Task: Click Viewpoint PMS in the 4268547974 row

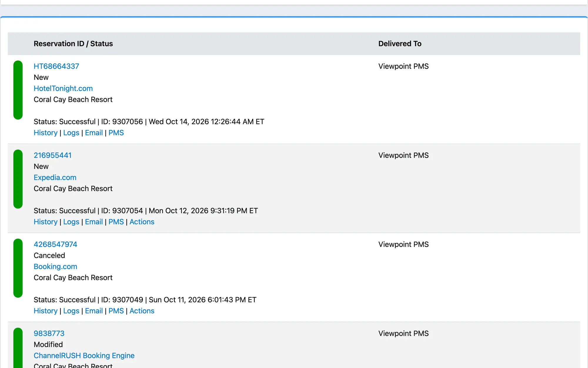Action: pos(403,244)
